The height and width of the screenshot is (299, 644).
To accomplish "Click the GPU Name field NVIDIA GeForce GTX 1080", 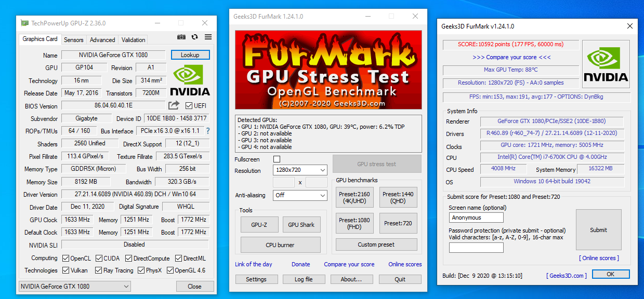I will (114, 55).
